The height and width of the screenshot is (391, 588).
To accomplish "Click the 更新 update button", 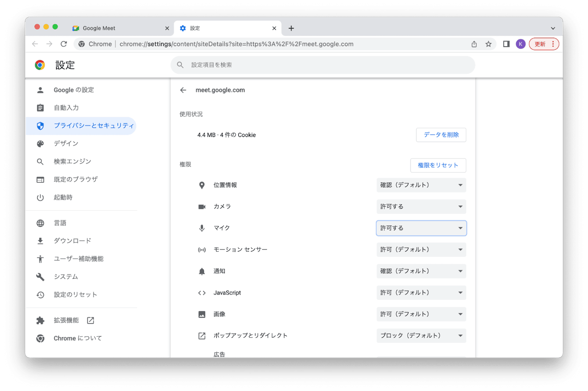I will point(544,44).
